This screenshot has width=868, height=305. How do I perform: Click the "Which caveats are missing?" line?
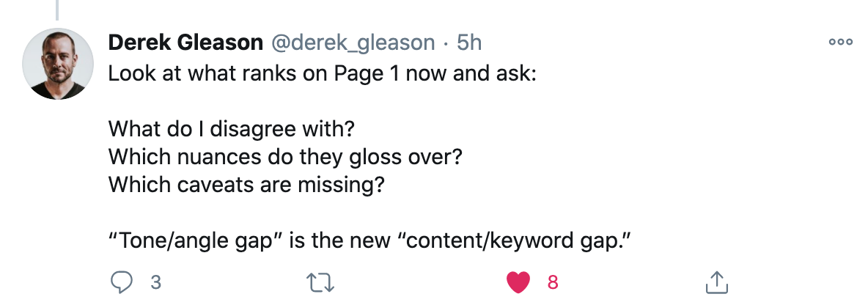246,184
